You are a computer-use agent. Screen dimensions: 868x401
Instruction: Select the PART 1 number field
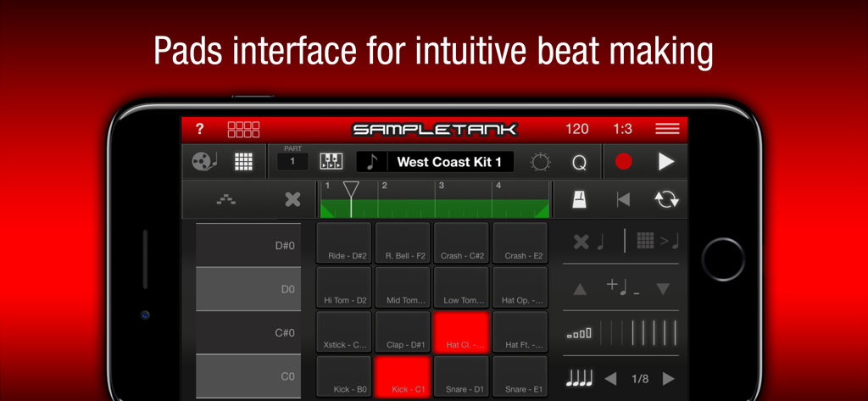(x=292, y=162)
